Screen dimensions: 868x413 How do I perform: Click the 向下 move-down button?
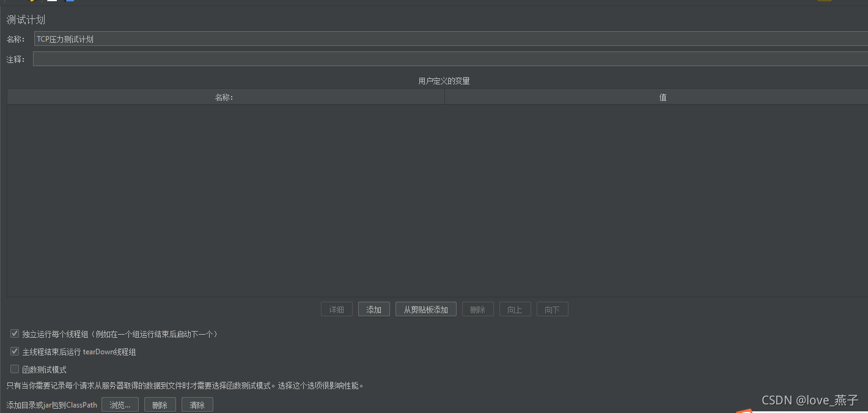tap(553, 310)
